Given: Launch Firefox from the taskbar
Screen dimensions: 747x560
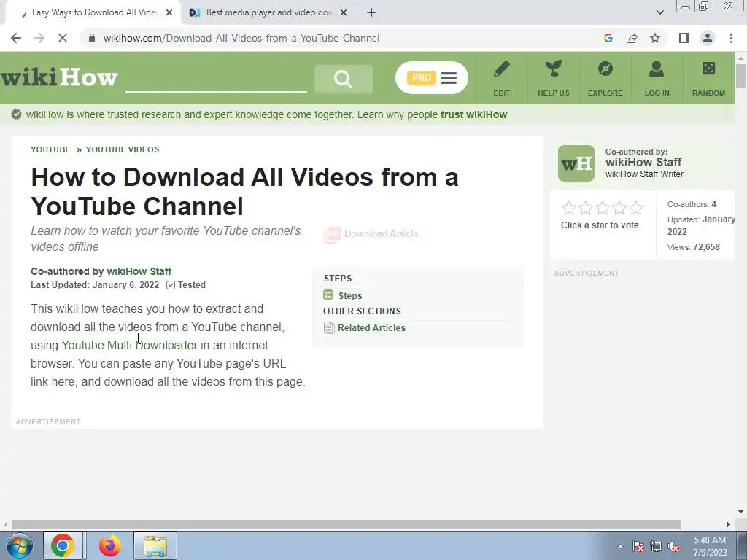Looking at the screenshot, I should point(110,545).
